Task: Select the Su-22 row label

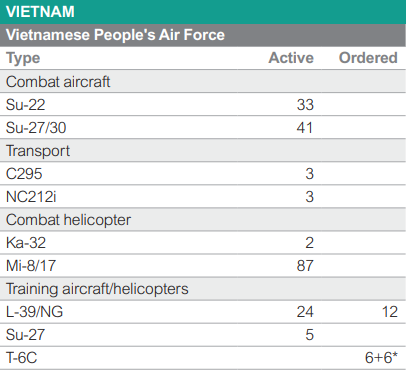Action: [x=26, y=105]
